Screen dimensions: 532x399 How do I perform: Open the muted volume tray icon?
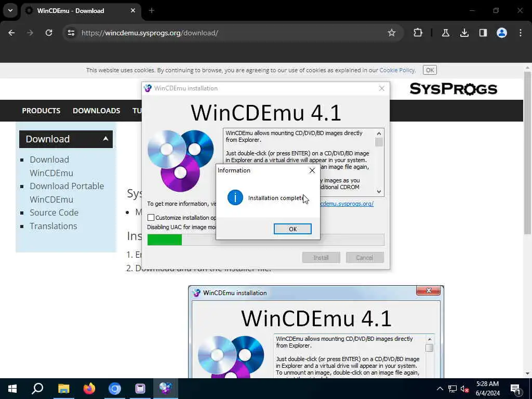pyautogui.click(x=465, y=389)
